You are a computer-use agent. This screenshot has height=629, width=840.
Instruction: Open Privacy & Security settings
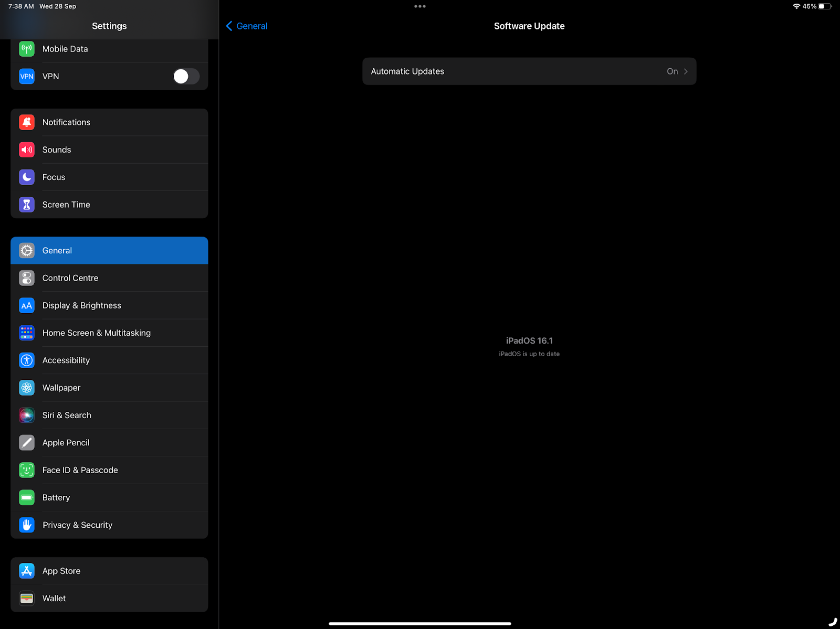pos(109,525)
